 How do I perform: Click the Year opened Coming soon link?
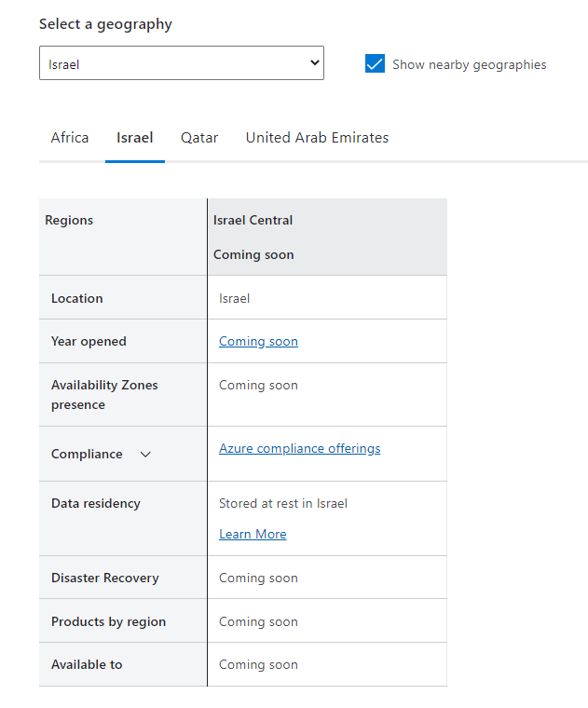click(258, 341)
